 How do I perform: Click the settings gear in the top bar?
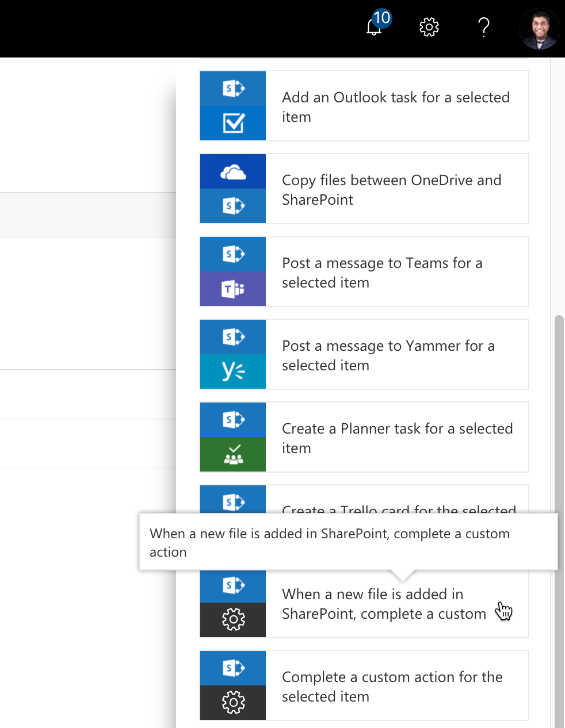[429, 27]
